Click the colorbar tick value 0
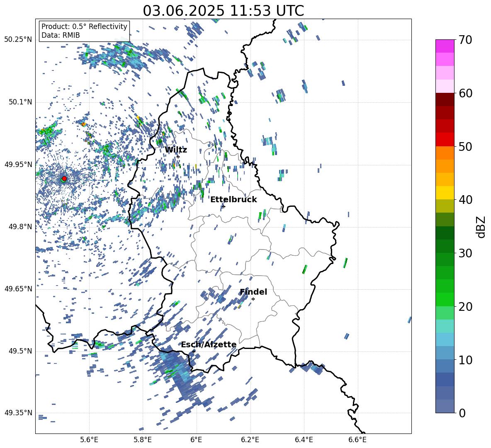 click(x=462, y=413)
